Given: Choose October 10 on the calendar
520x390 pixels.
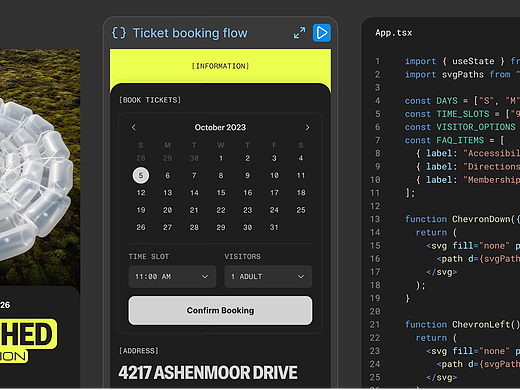Looking at the screenshot, I should tap(274, 176).
